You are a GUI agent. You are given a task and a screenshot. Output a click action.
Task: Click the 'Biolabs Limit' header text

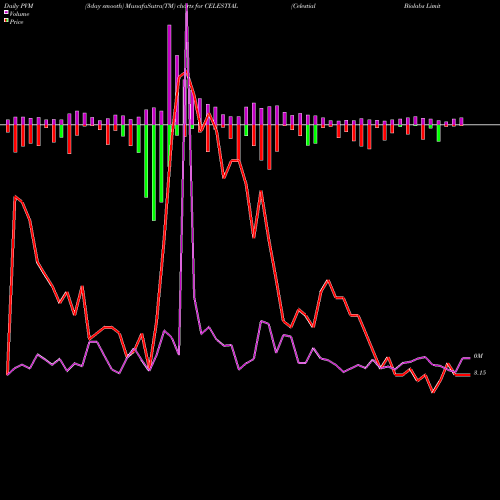point(422,6)
